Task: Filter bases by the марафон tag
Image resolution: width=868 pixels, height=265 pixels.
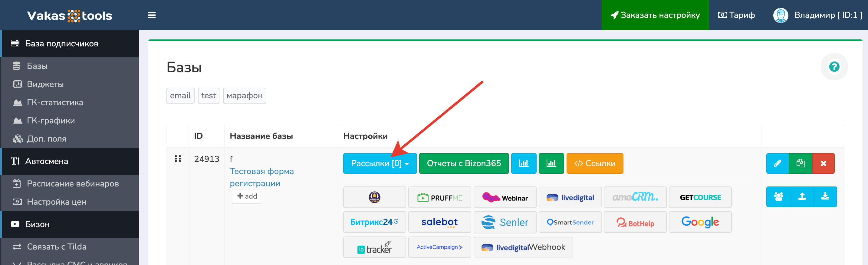Action: point(244,96)
